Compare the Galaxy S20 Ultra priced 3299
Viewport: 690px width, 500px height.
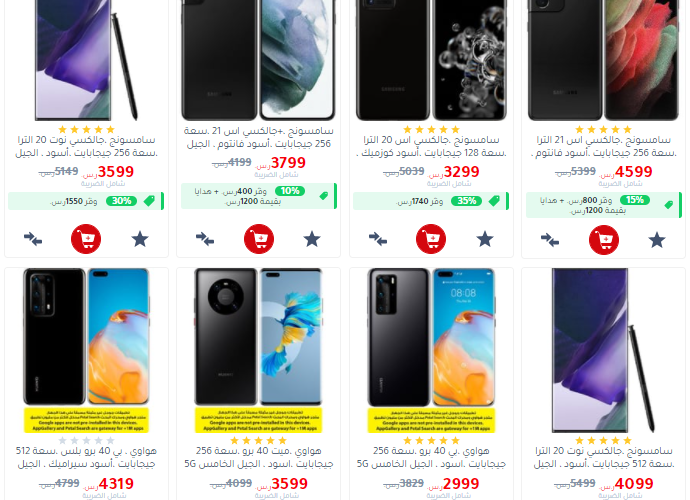tap(378, 239)
